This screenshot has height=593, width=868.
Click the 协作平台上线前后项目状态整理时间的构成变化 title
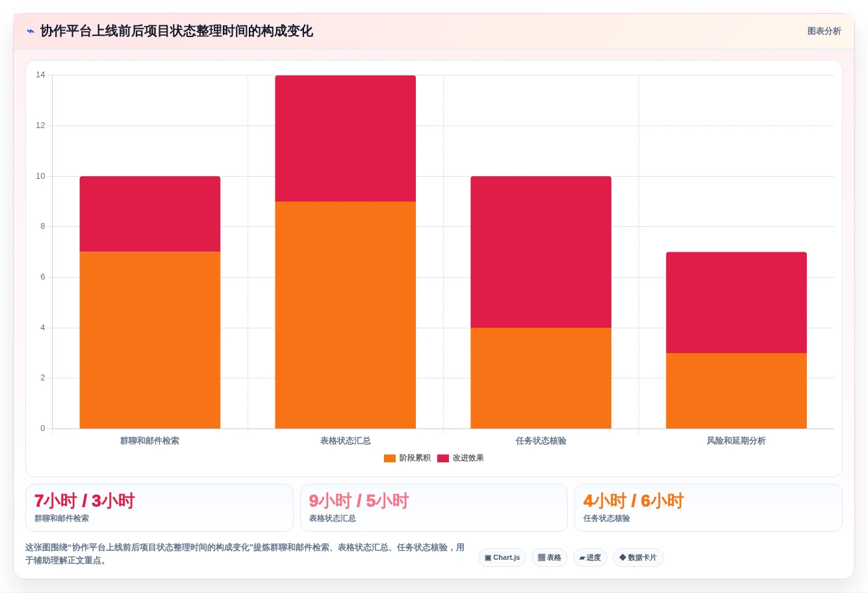click(177, 31)
